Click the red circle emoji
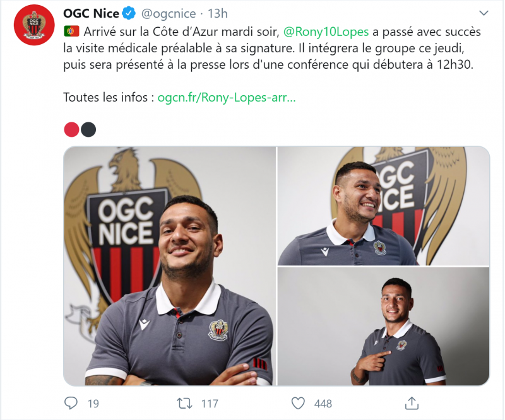The height and width of the screenshot is (420, 505). pos(71,129)
